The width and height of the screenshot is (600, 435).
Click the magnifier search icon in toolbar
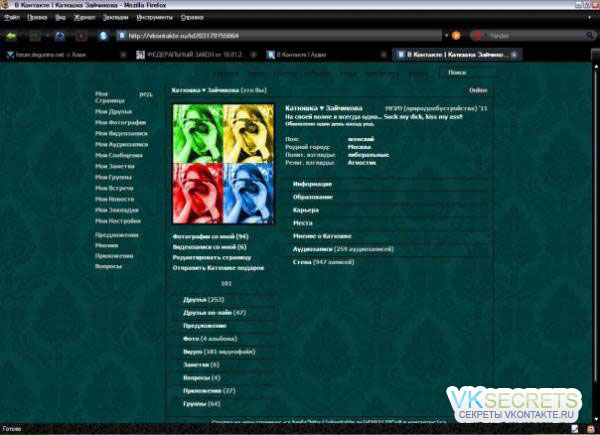point(590,36)
